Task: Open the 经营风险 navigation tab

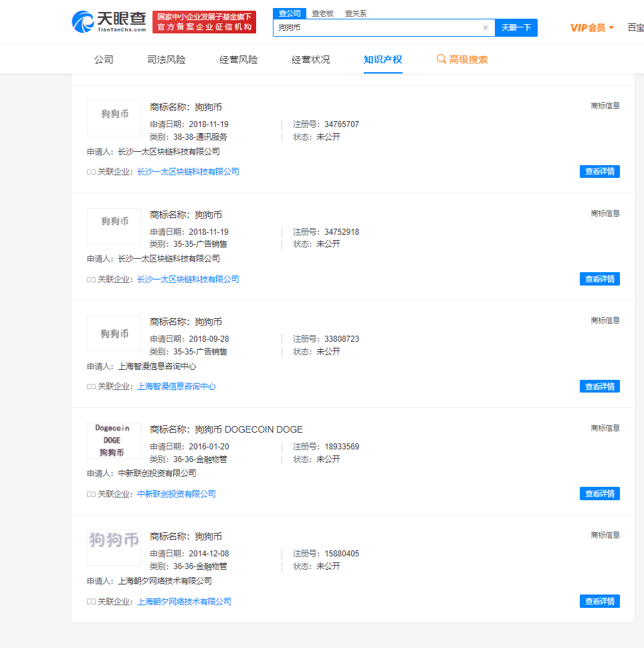Action: (x=239, y=60)
